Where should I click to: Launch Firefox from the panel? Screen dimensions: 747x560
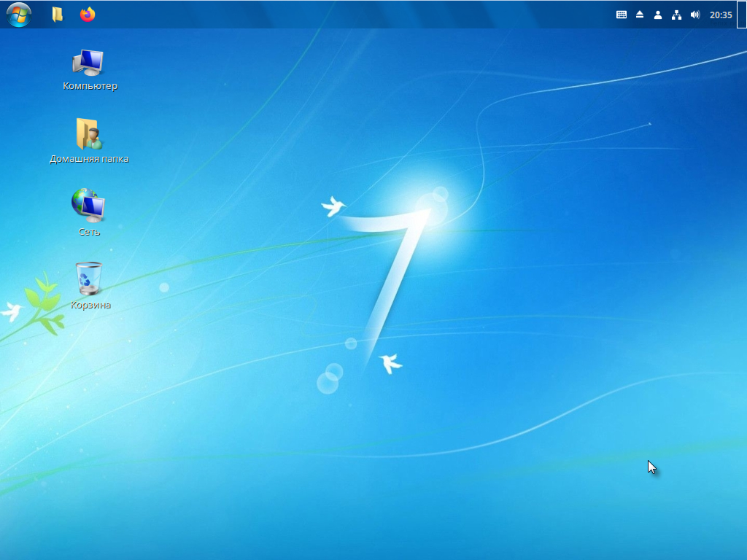pyautogui.click(x=88, y=15)
